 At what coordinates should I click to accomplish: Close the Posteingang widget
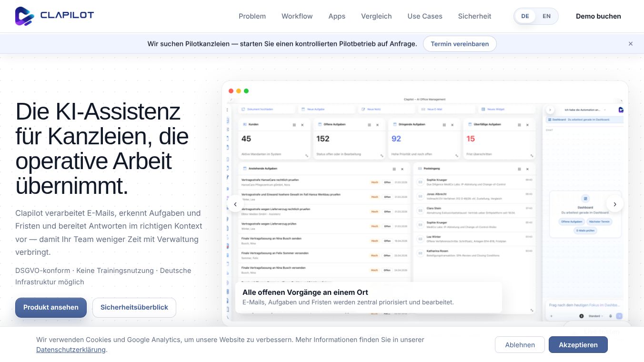(x=528, y=169)
